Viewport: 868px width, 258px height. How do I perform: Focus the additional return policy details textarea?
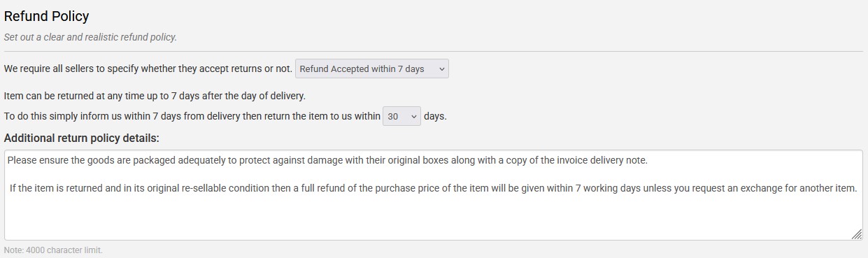[x=433, y=195]
